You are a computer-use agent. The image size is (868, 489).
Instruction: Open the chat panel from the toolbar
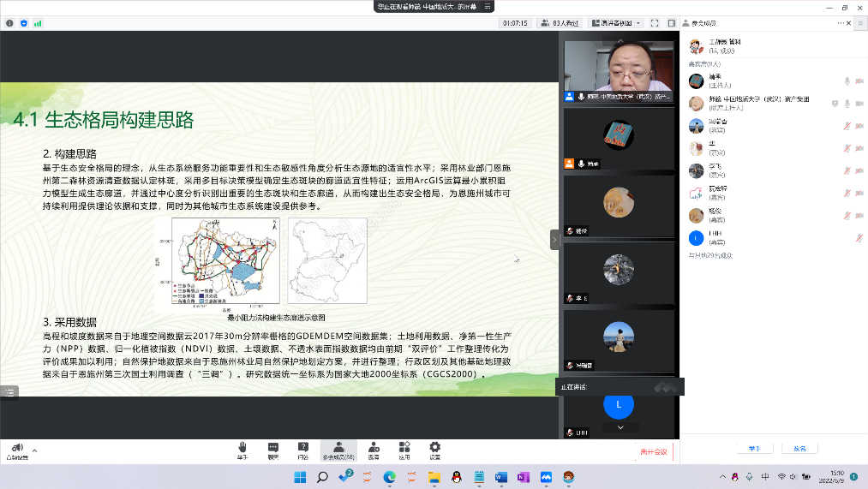click(x=272, y=450)
